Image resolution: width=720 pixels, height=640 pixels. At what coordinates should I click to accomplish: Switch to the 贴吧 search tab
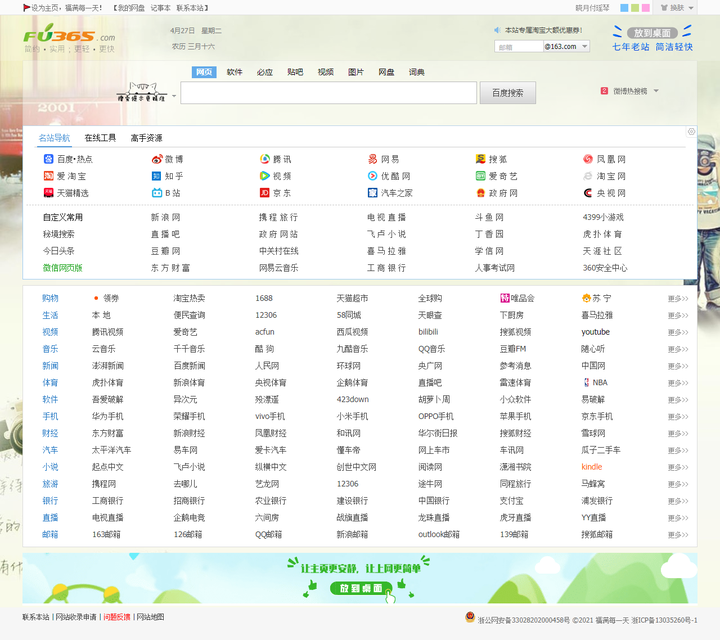click(295, 72)
